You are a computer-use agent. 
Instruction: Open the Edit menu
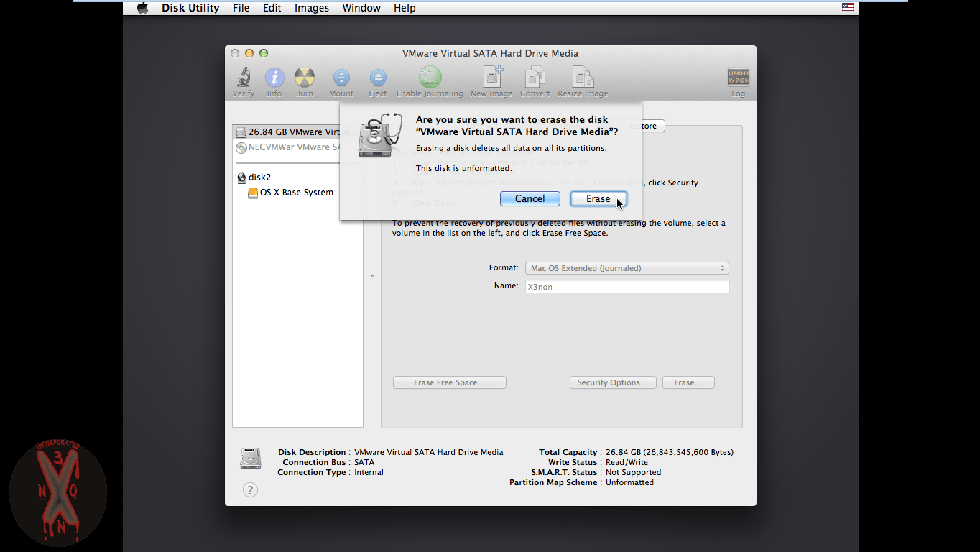[272, 8]
